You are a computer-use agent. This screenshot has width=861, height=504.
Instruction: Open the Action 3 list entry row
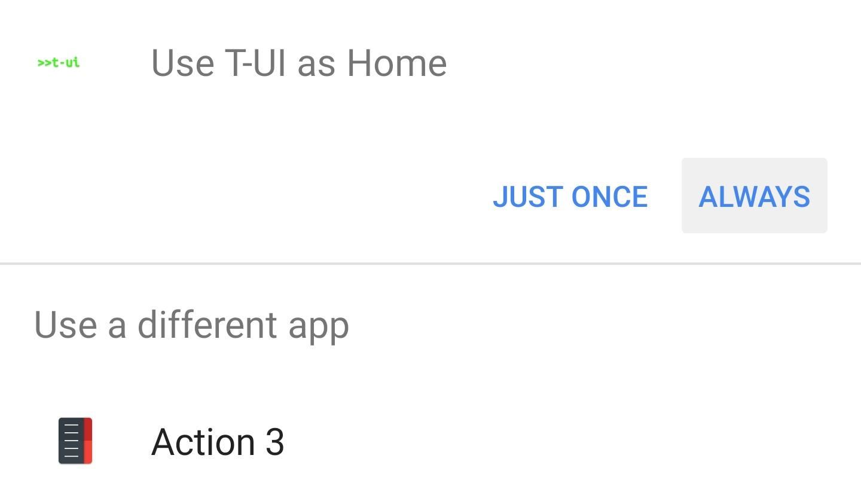[x=430, y=441]
